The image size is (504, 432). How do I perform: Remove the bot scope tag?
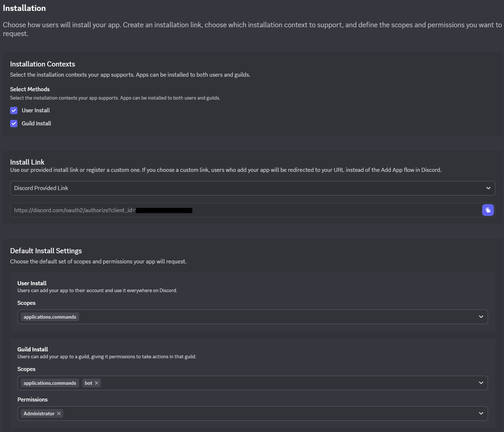[97, 383]
